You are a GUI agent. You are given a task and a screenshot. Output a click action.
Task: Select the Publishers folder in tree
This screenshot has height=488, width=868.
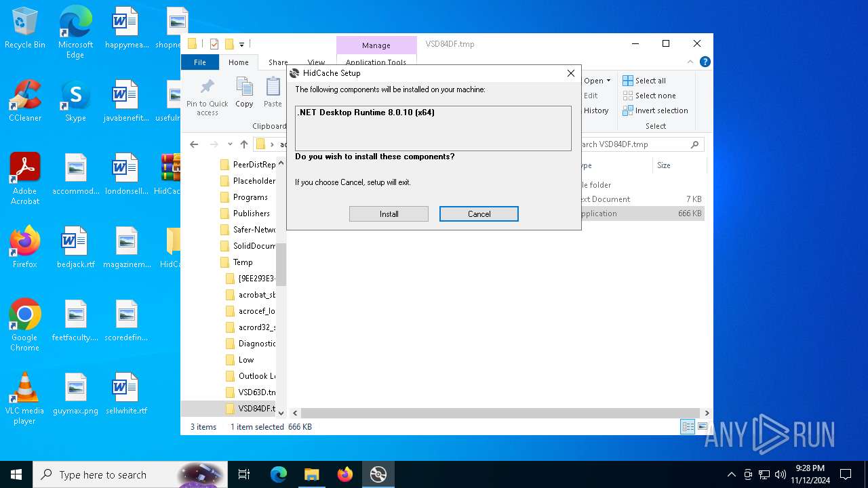click(252, 213)
